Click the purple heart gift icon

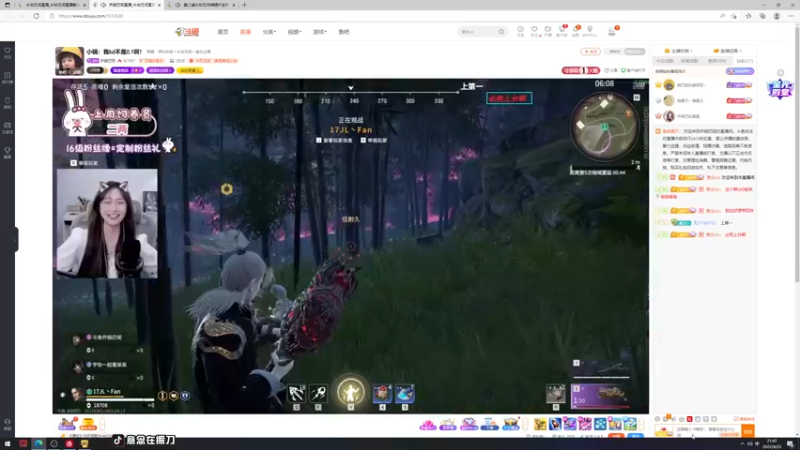[x=468, y=423]
